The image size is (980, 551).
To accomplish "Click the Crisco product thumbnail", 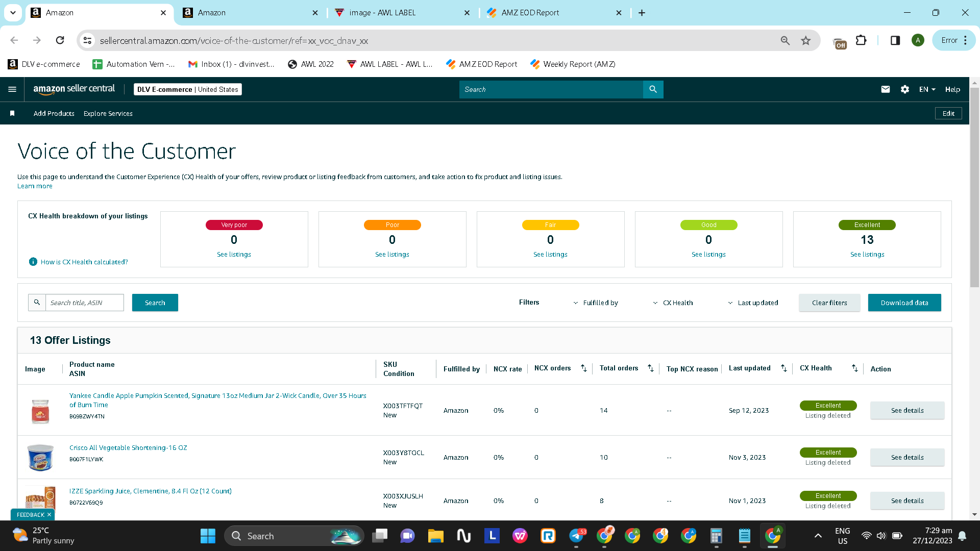I will [x=40, y=457].
